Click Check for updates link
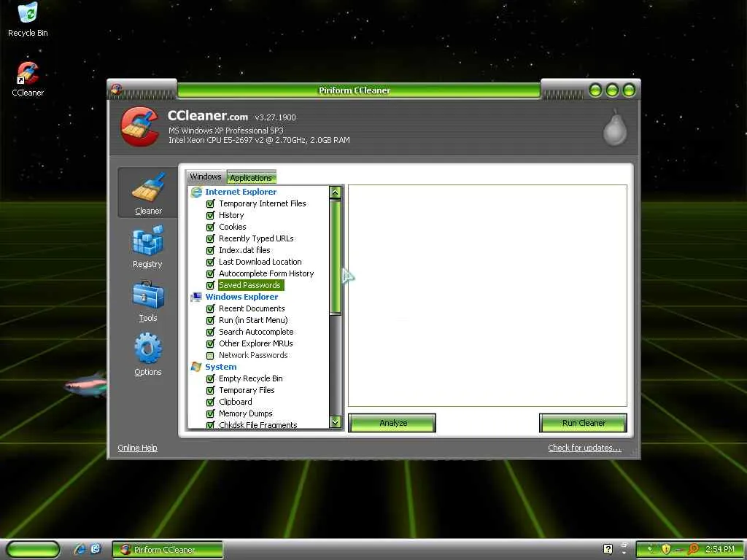 coord(584,448)
